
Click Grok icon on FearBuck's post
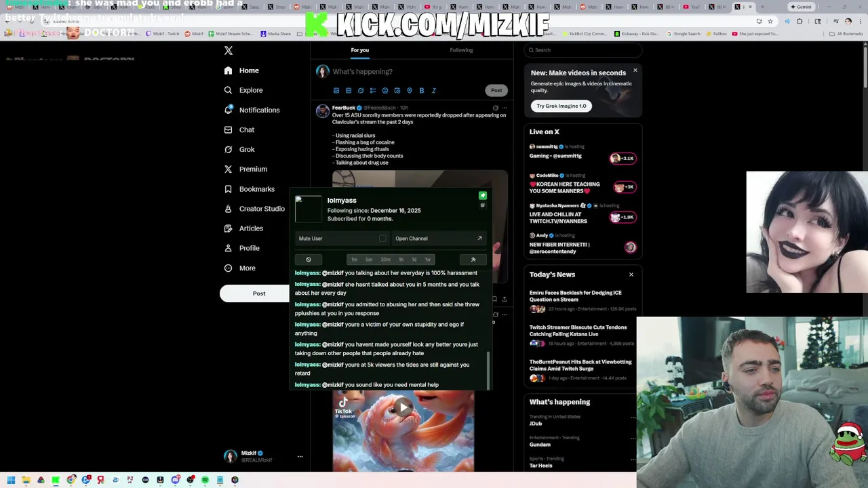[495, 108]
